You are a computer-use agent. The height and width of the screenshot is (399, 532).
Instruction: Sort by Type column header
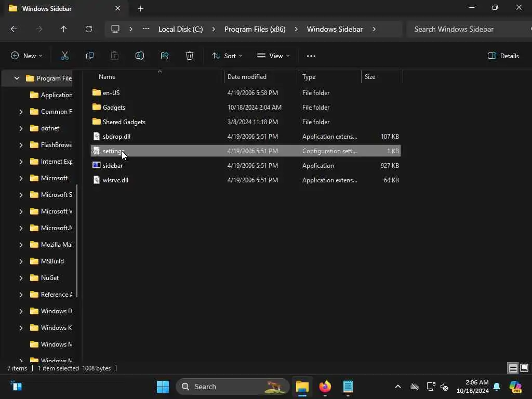(330, 77)
